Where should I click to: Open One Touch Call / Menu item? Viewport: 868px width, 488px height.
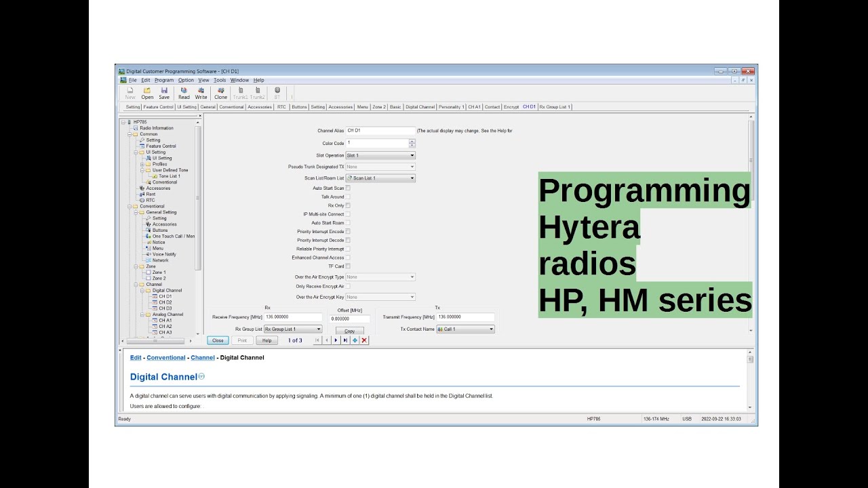click(x=173, y=236)
